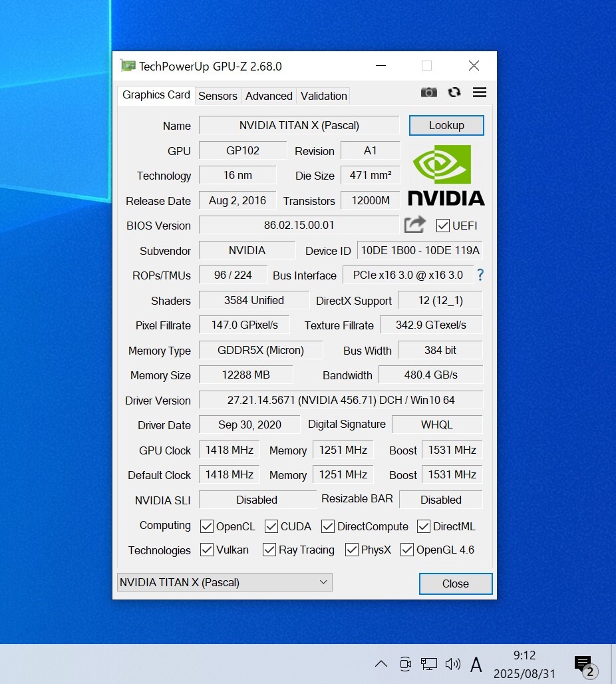Click the Bus Interface question mark
616x684 pixels.
coord(480,275)
